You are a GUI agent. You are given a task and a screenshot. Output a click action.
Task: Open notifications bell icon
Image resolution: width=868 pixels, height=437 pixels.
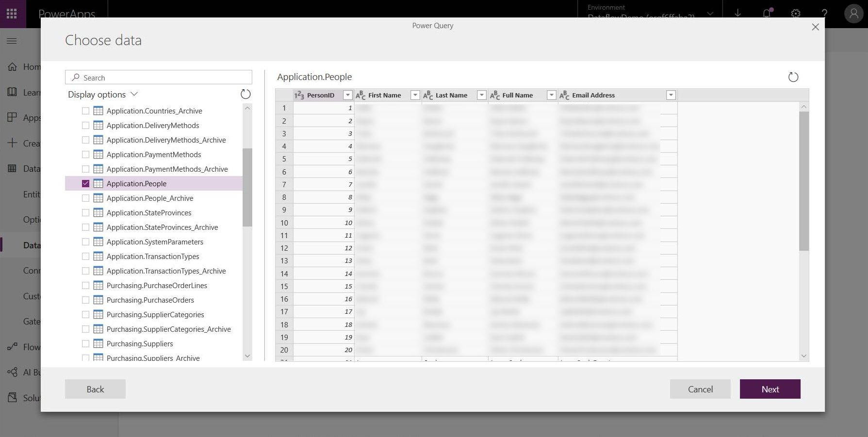click(x=767, y=13)
